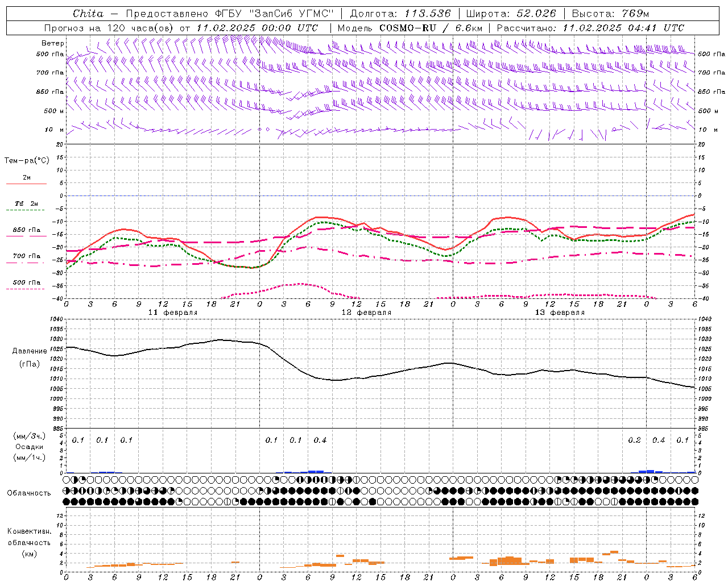The height and width of the screenshot is (582, 728).
Task: Click the "700 гПа" temperature legend entry
Action: pyautogui.click(x=26, y=256)
